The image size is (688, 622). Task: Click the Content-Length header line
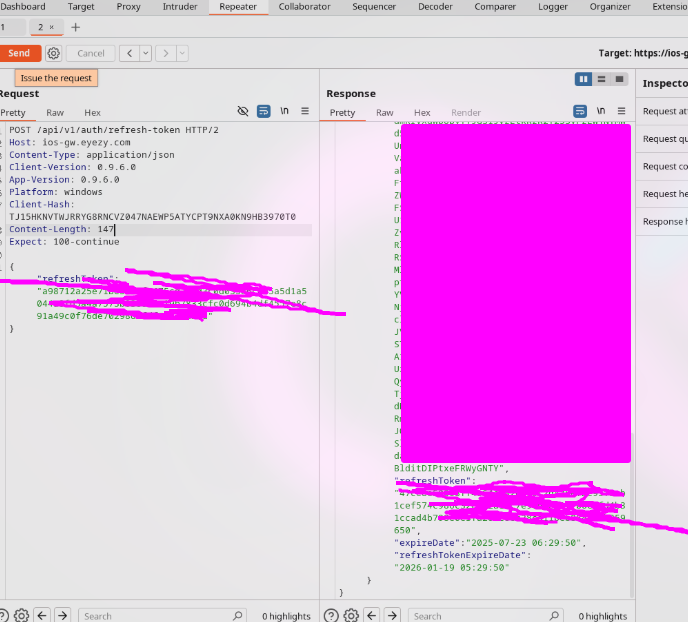(x=61, y=229)
